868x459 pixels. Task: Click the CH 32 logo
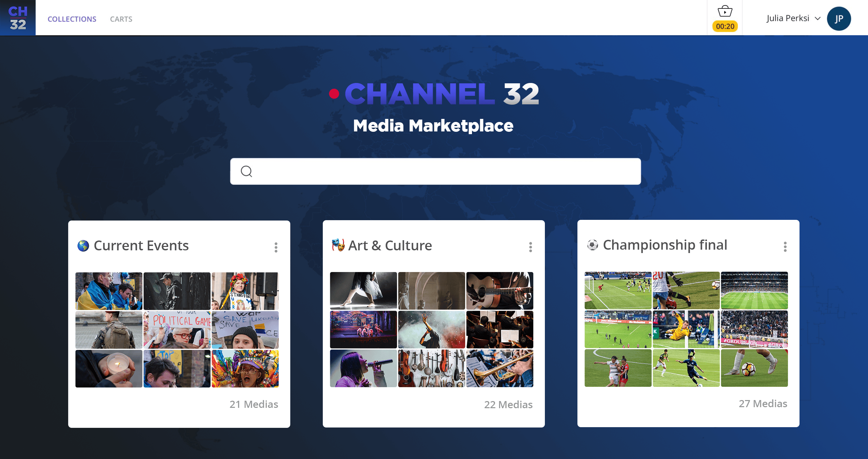18,18
